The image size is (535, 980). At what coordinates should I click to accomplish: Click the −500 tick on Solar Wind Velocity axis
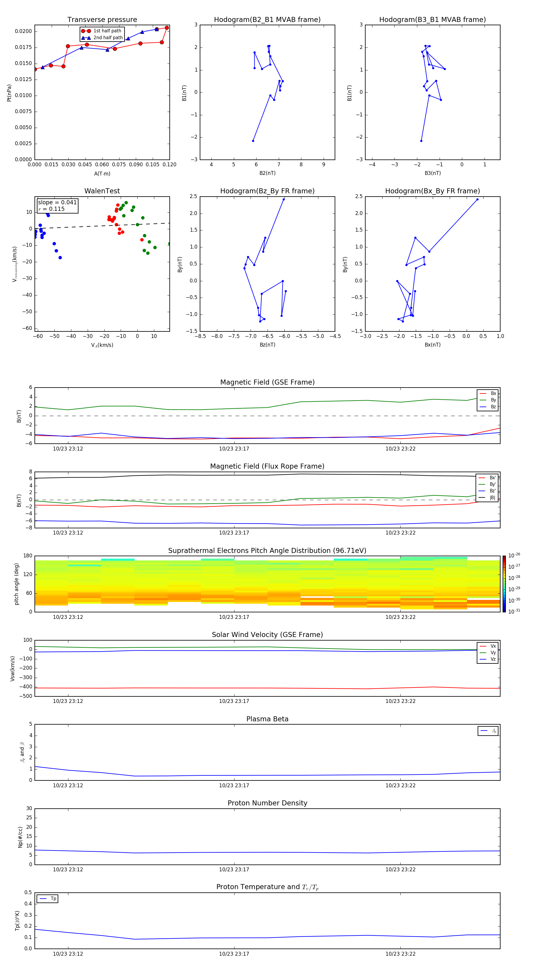click(x=25, y=696)
